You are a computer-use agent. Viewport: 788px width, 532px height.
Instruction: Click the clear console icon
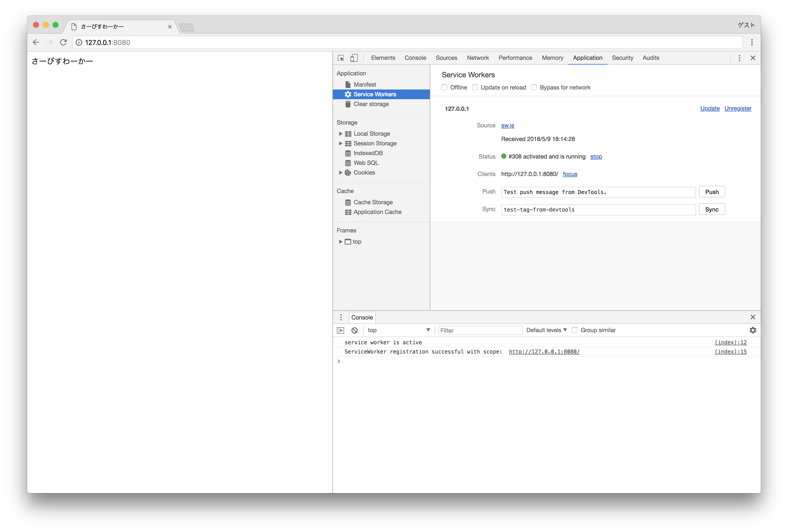355,330
